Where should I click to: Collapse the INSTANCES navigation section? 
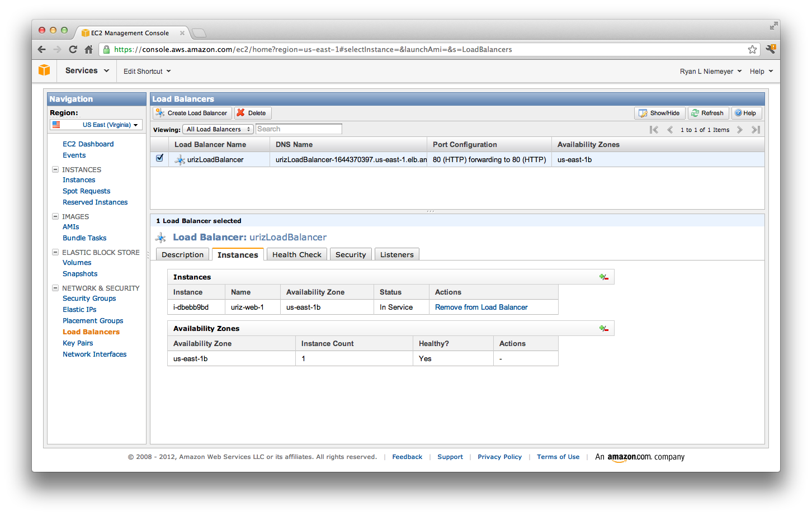coord(55,169)
